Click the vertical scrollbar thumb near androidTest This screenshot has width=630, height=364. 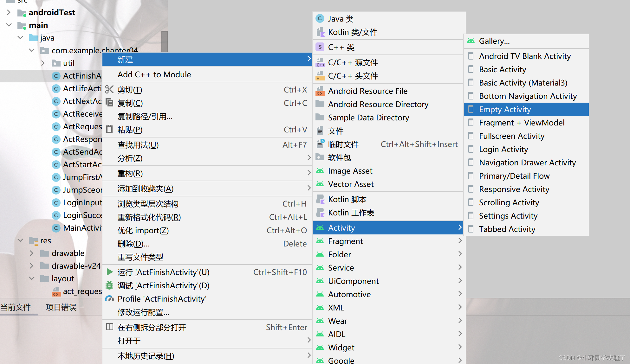point(164,41)
